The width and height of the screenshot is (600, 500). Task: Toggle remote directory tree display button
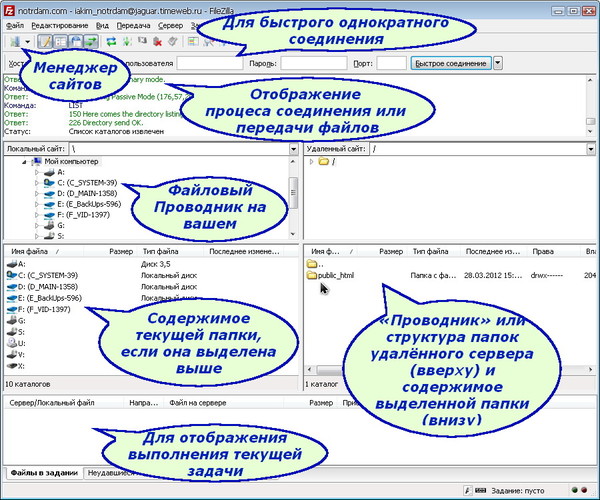[x=76, y=41]
